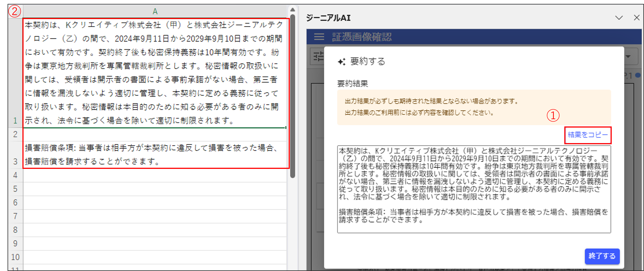Click the 結果をコピー link
Screen dimensions: 644x271
point(588,135)
